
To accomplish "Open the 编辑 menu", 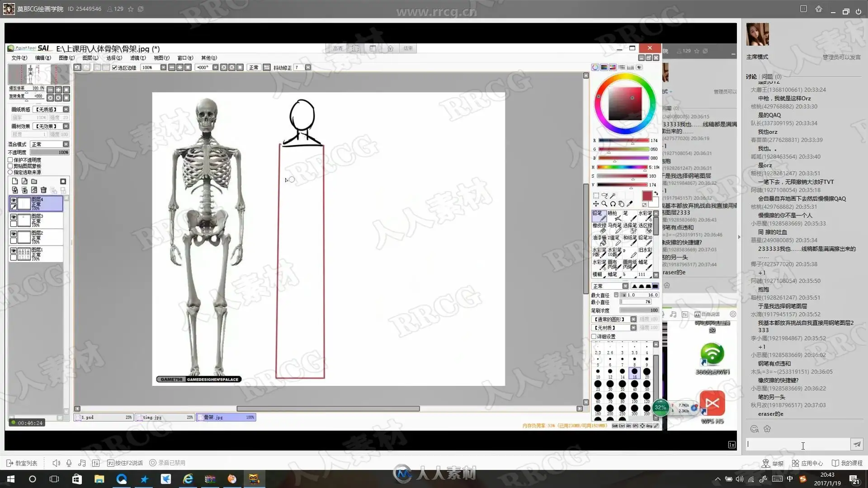I will coord(43,58).
